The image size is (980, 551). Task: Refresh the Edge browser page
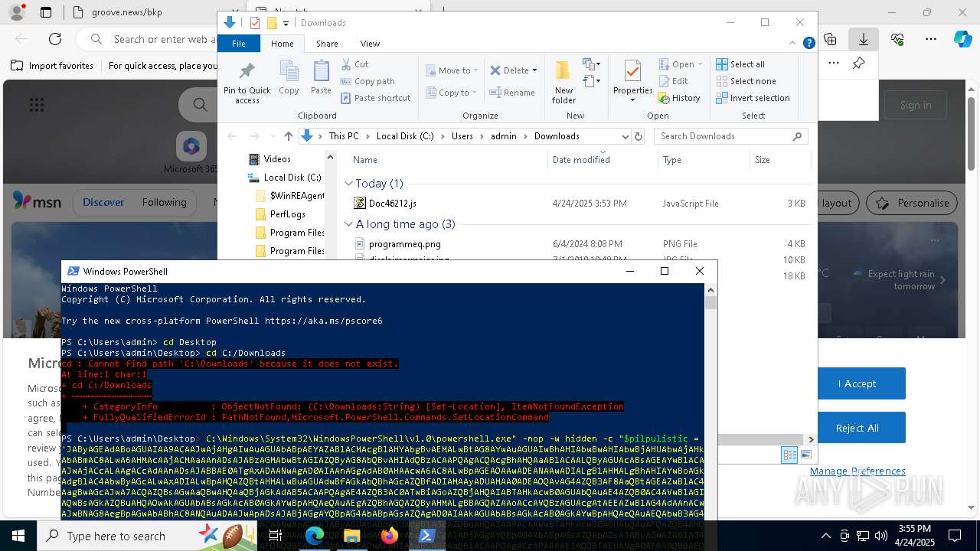tap(55, 39)
